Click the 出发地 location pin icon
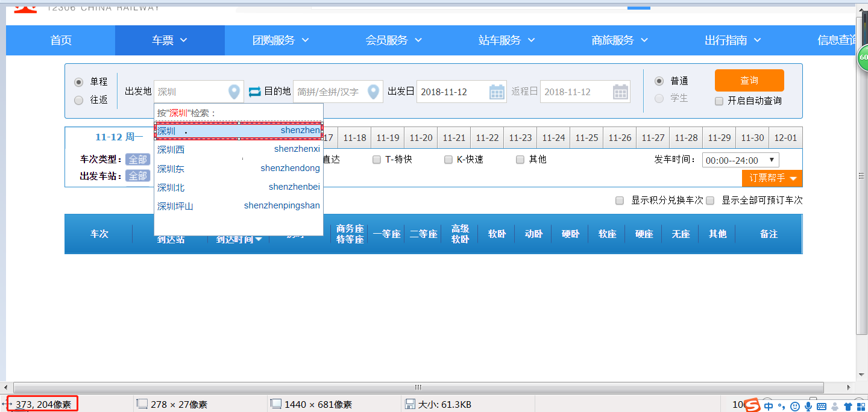This screenshot has height=412, width=868. pos(234,92)
